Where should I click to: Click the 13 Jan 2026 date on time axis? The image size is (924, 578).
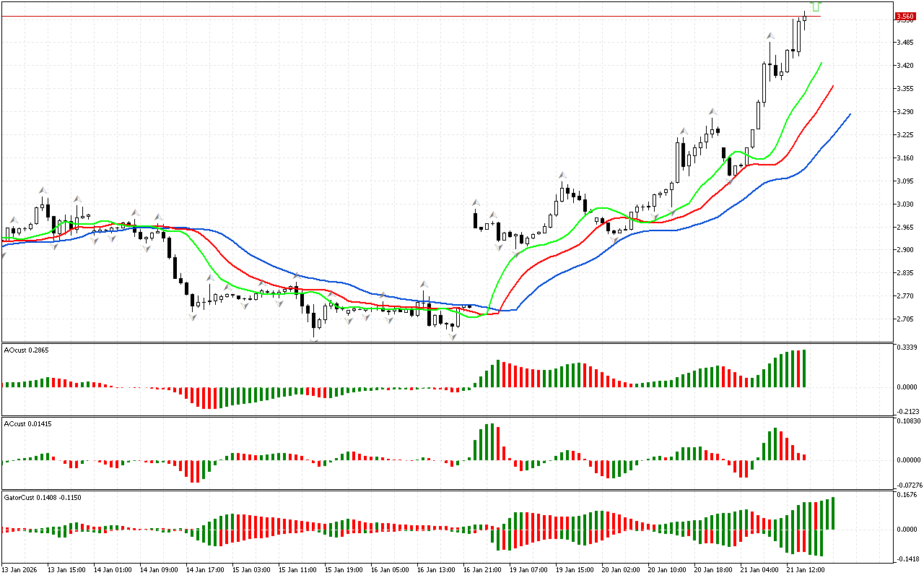pyautogui.click(x=20, y=569)
